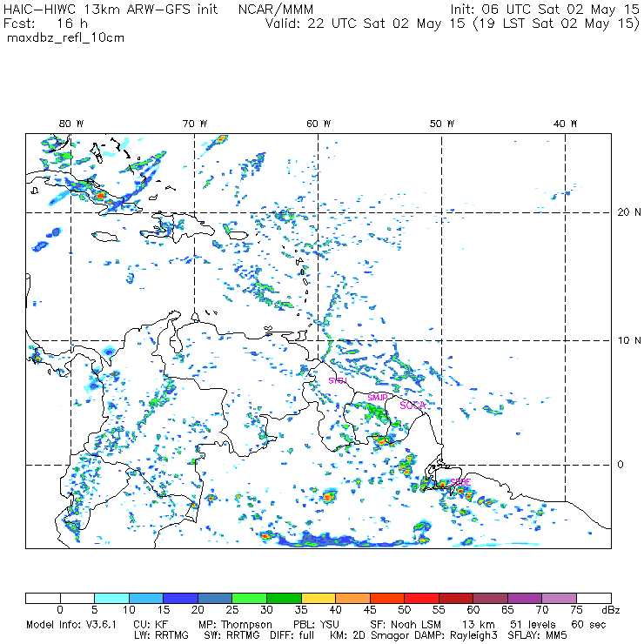Viewport: 644px width, 644px height.
Task: Click the 'SFLAY: MM5' model setting
Action: click(537, 635)
